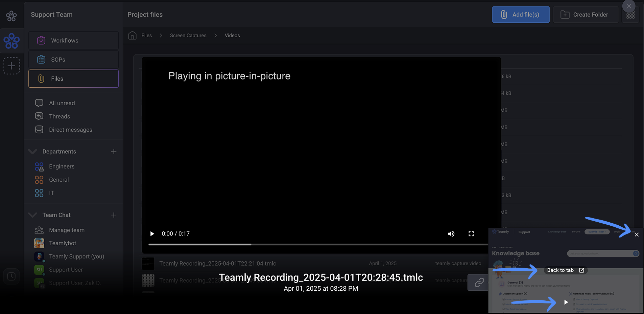Image resolution: width=644 pixels, height=314 pixels.
Task: Select Teamly Recording_2025-04-01T22:21:04.tmlc file
Action: coord(218,264)
